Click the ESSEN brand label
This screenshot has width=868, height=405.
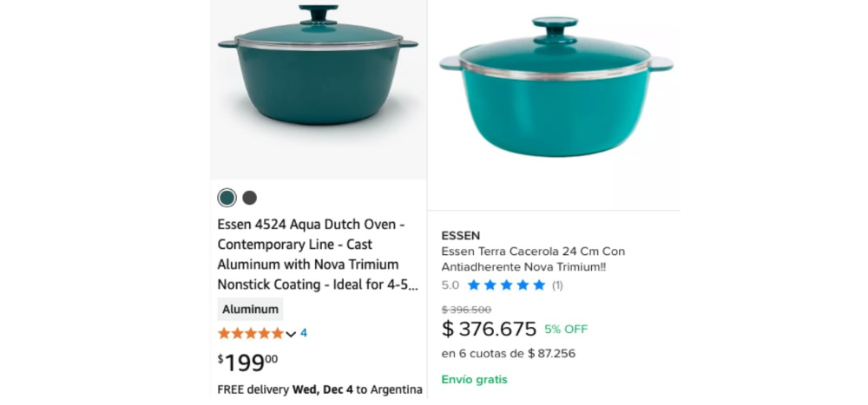click(x=460, y=236)
